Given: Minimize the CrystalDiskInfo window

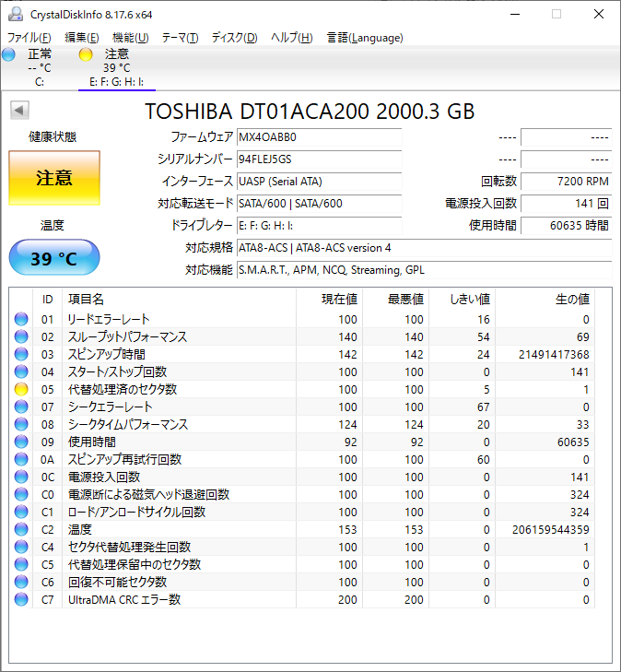Looking at the screenshot, I should coord(515,14).
